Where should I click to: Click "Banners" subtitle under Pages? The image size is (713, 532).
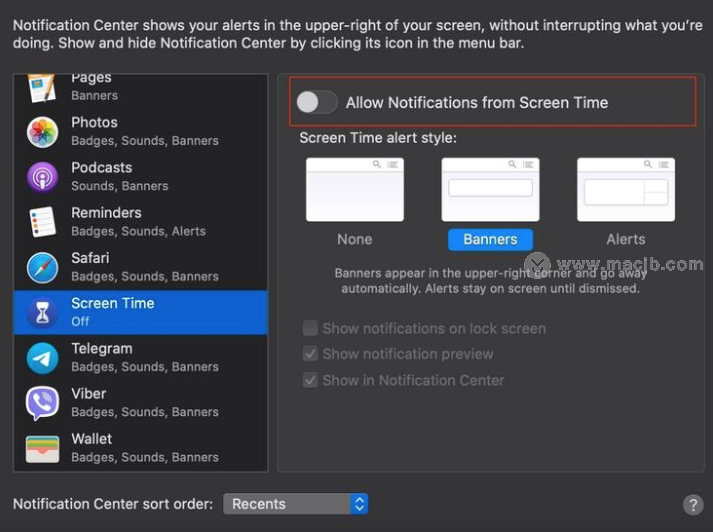coord(95,95)
